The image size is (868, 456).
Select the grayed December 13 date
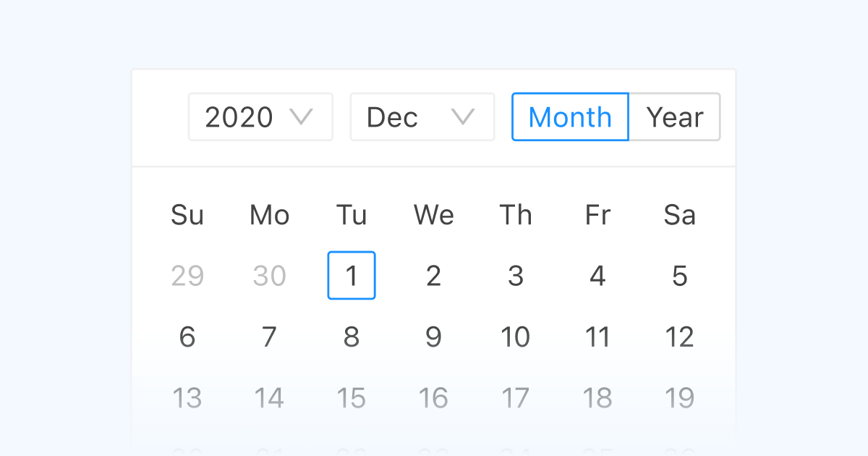(x=187, y=397)
